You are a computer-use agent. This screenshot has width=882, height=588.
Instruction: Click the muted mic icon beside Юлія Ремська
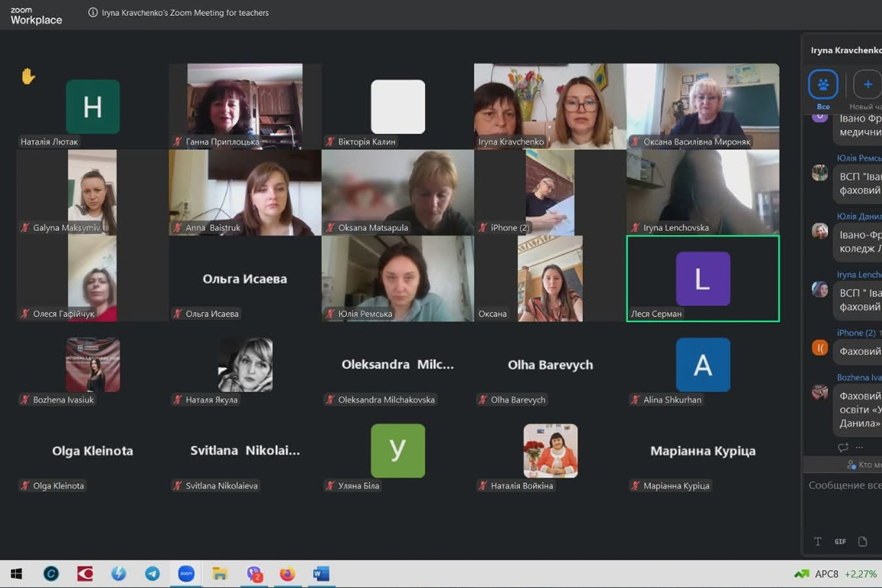[x=330, y=314]
